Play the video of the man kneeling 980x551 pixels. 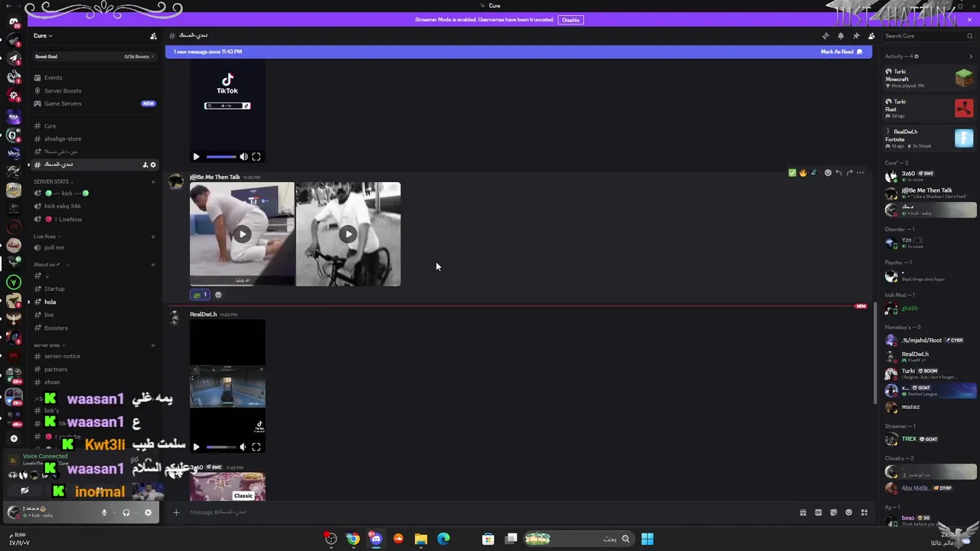click(242, 234)
